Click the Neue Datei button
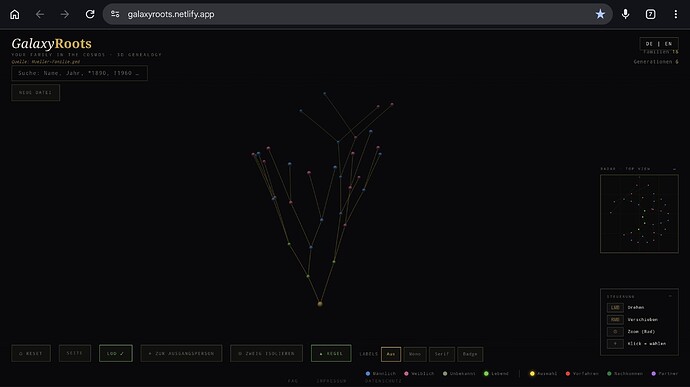690x387 pixels. 36,92
